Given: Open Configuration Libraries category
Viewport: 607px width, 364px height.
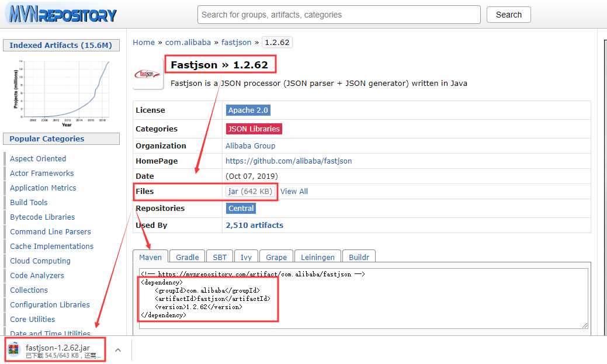Looking at the screenshot, I should click(50, 305).
